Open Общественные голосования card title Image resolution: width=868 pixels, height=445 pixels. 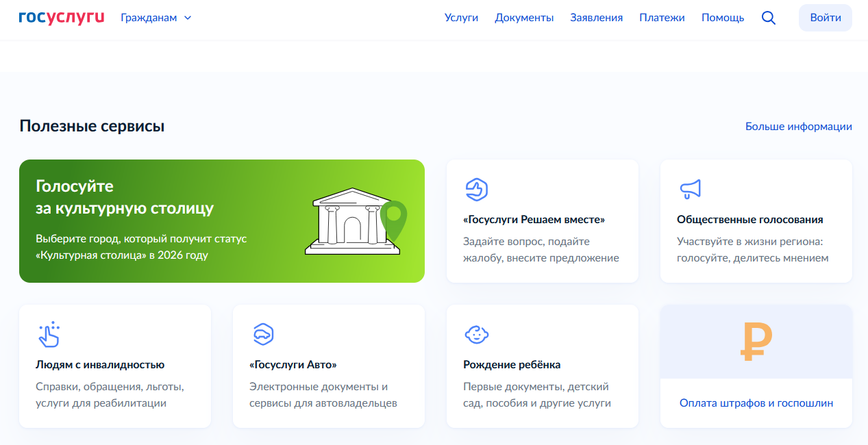750,220
